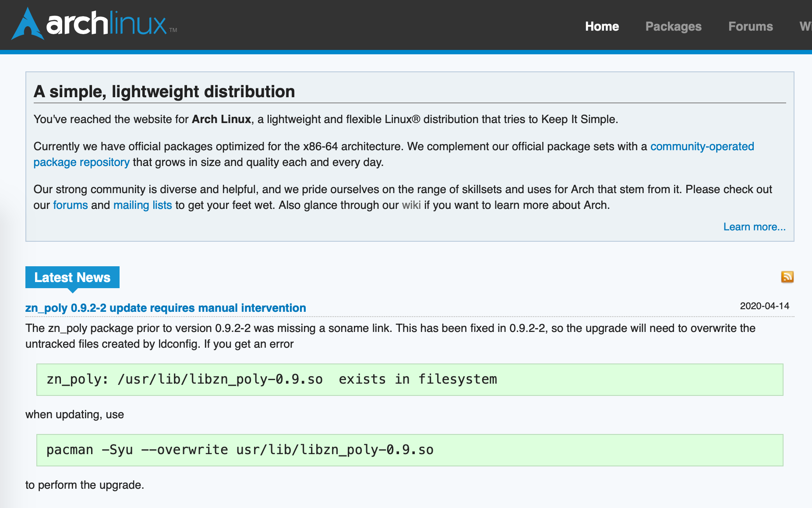812x508 pixels.
Task: Click the 'A simple, lightweight distribution' heading
Action: point(164,92)
